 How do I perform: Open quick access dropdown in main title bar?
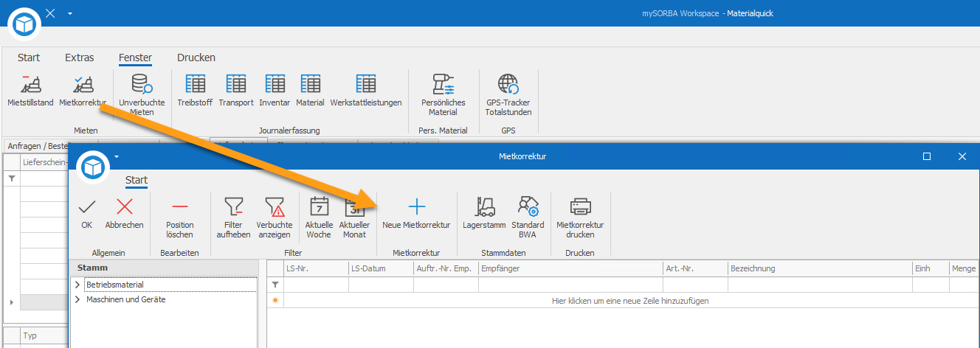pos(69,13)
